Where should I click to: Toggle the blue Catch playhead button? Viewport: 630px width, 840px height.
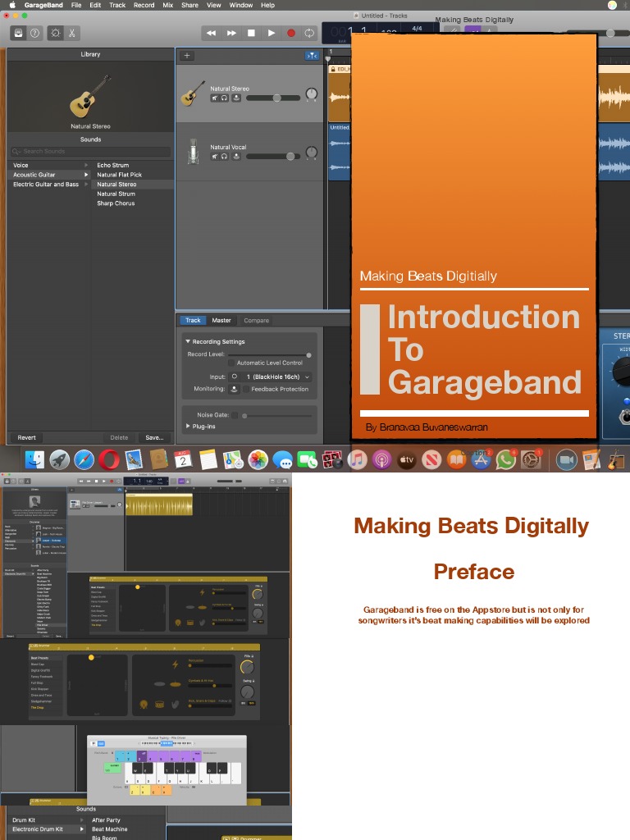tap(312, 56)
